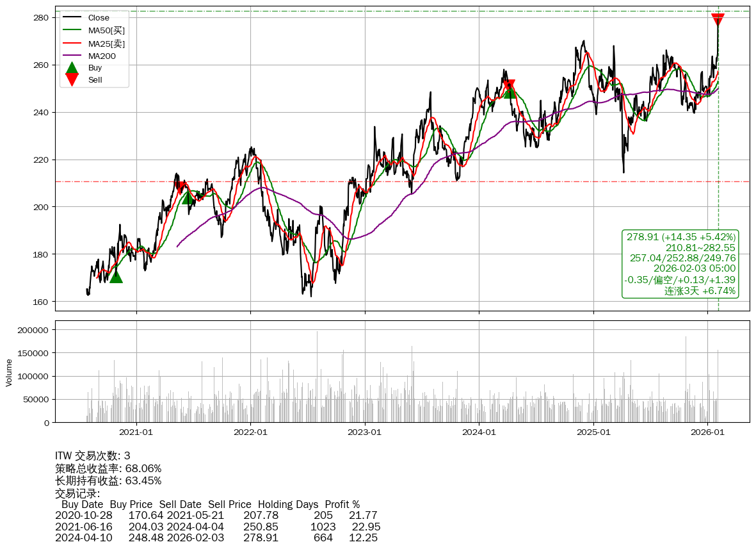Viewport: 756px width, 549px height.
Task: Click the 长期持有收益 63.45% text
Action: 108,480
